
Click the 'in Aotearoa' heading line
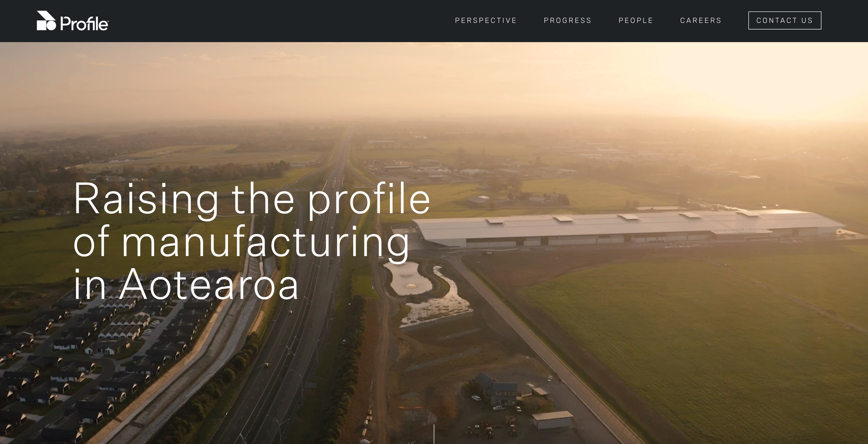(x=186, y=285)
